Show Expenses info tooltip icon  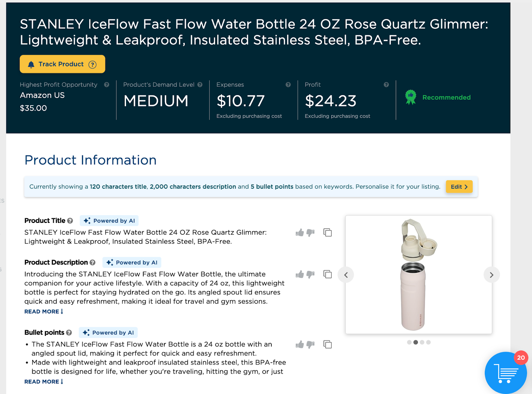(x=288, y=85)
